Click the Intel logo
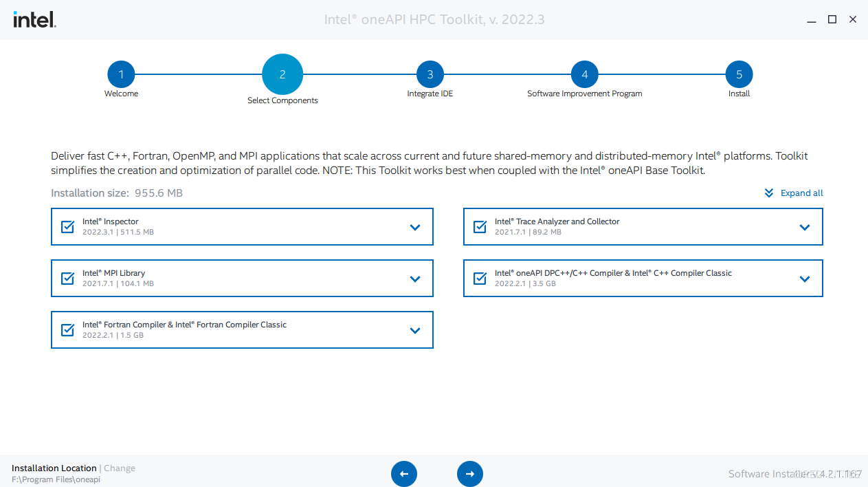This screenshot has width=868, height=487. [34, 19]
